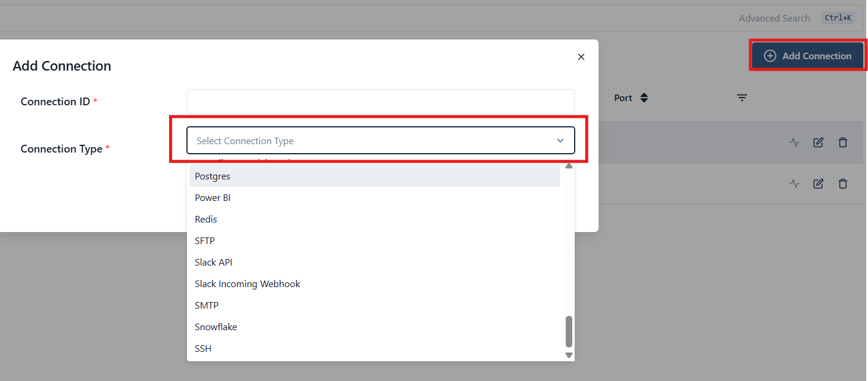
Task: Test the connection in the second row
Action: click(x=794, y=184)
